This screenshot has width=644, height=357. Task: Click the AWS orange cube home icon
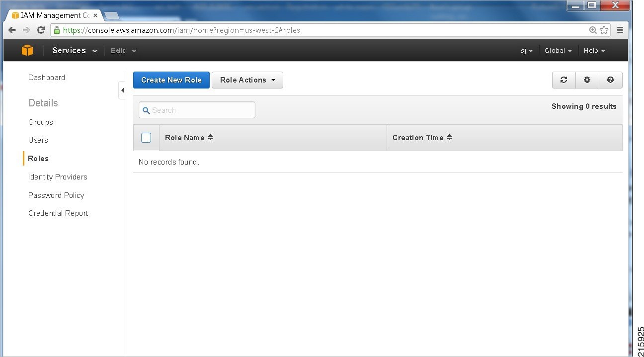point(27,50)
